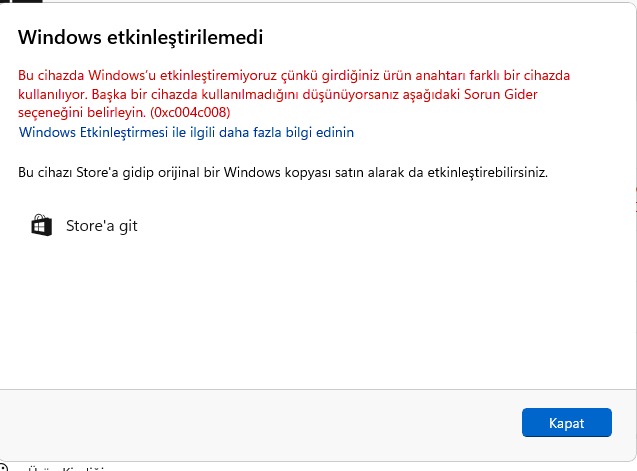
Task: Select the "Store'a git" option label
Action: click(x=102, y=226)
